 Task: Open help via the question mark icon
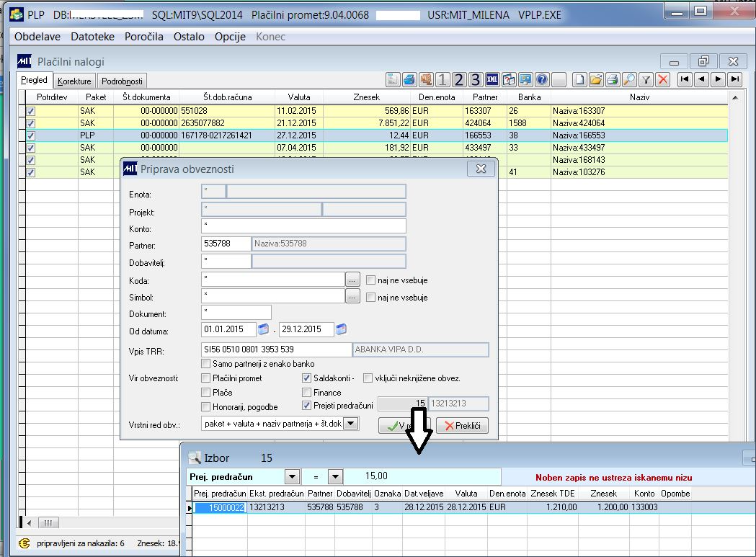[x=542, y=80]
